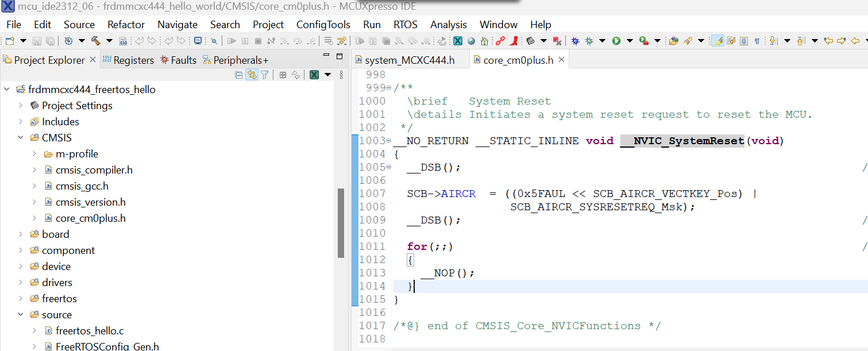The height and width of the screenshot is (351, 868).
Task: Toggle Link with Editor in Project Explorer
Action: tap(252, 74)
